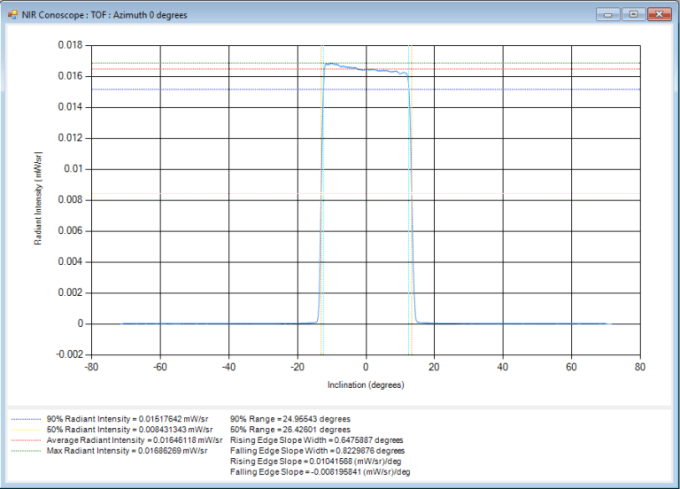This screenshot has height=489, width=680.
Task: Click the blue dotted line legend swatch
Action: (26, 420)
